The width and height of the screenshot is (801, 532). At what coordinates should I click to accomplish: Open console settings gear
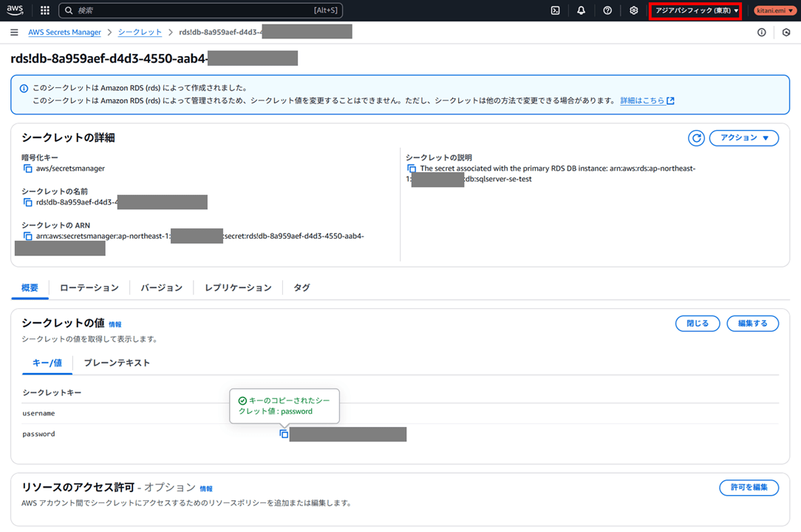tap(633, 10)
